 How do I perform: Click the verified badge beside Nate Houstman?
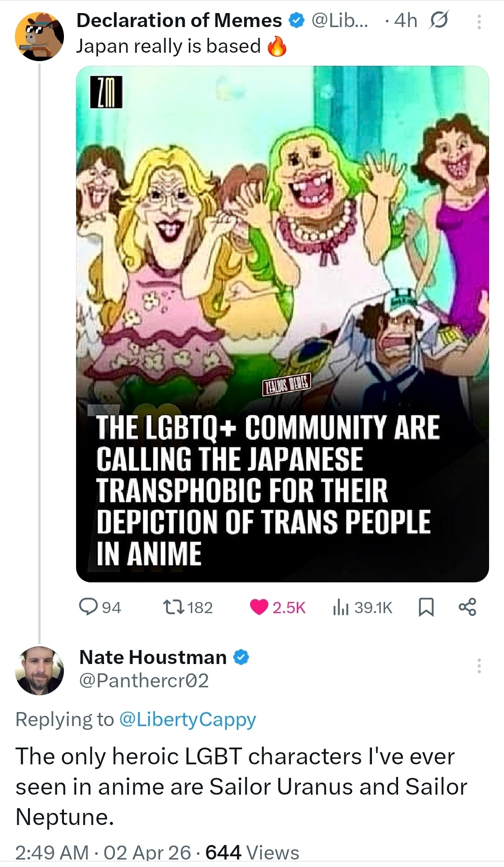pyautogui.click(x=240, y=657)
